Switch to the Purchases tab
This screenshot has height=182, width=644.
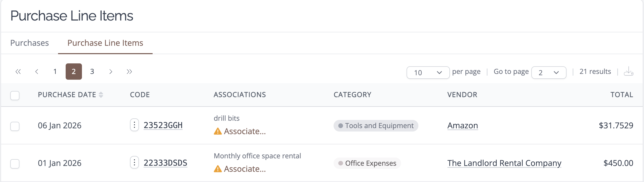point(29,43)
